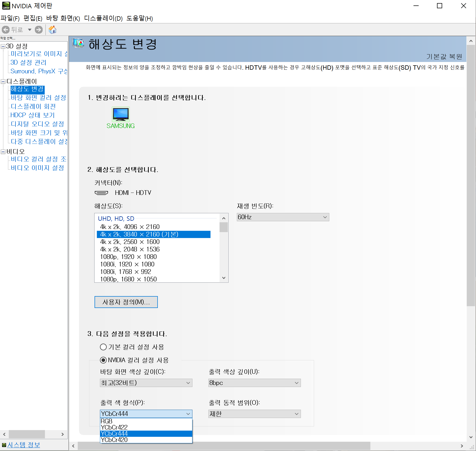Click the 사용자 정의(M)... button
Viewport: 476px width, 451px height.
tap(126, 302)
